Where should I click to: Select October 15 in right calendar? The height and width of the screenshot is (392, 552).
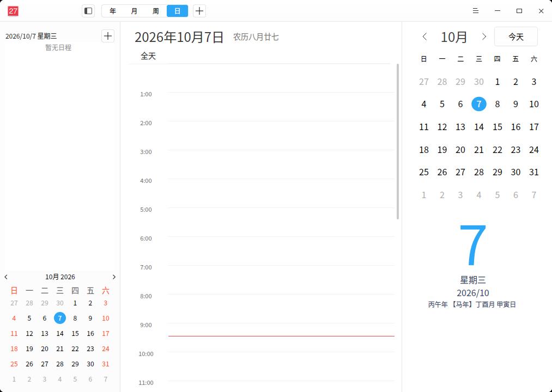click(x=497, y=127)
